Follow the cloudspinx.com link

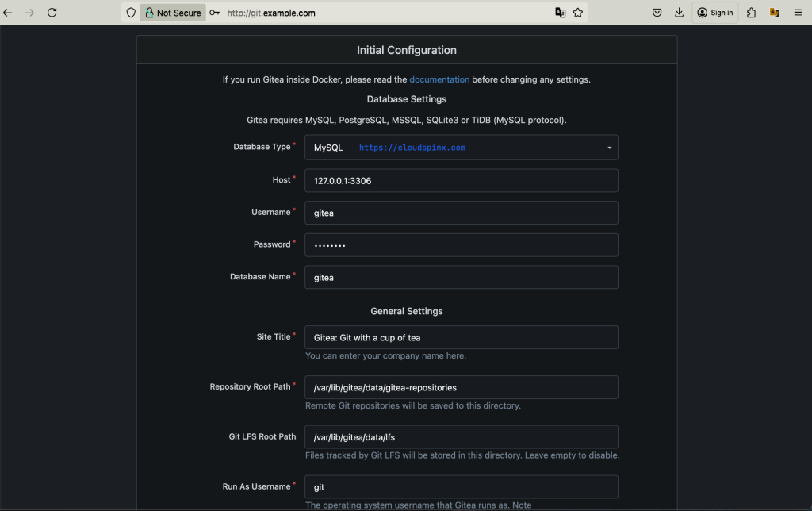coord(412,148)
